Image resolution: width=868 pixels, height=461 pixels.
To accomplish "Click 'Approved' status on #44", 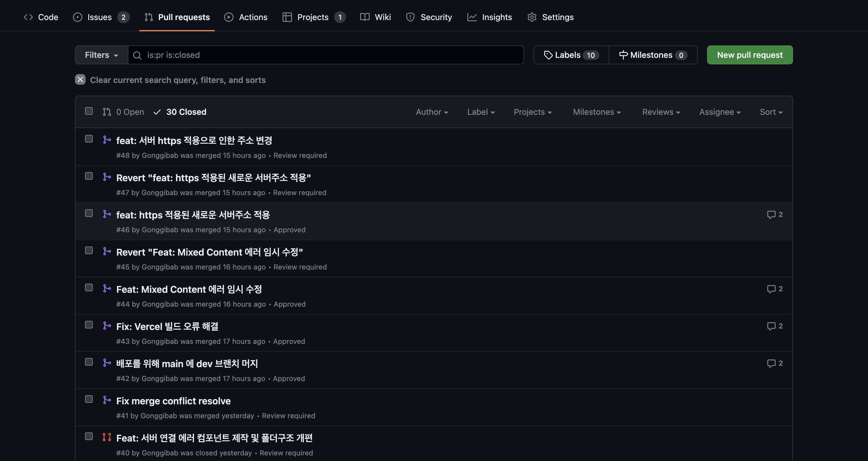I will click(x=289, y=304).
